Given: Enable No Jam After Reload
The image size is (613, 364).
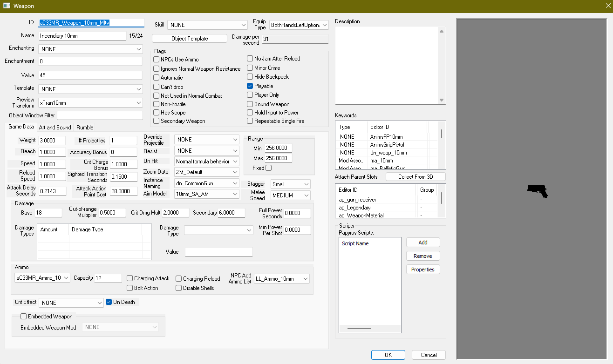Looking at the screenshot, I should click(x=250, y=59).
